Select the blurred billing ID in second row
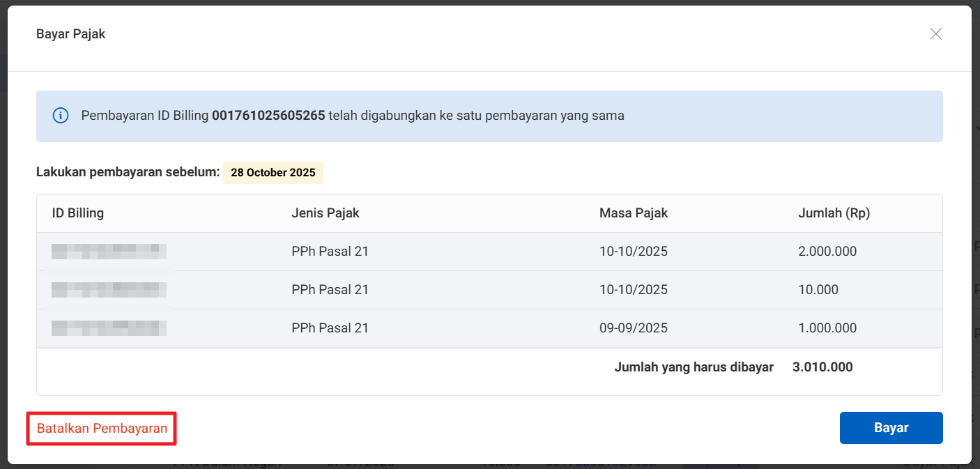 109,290
